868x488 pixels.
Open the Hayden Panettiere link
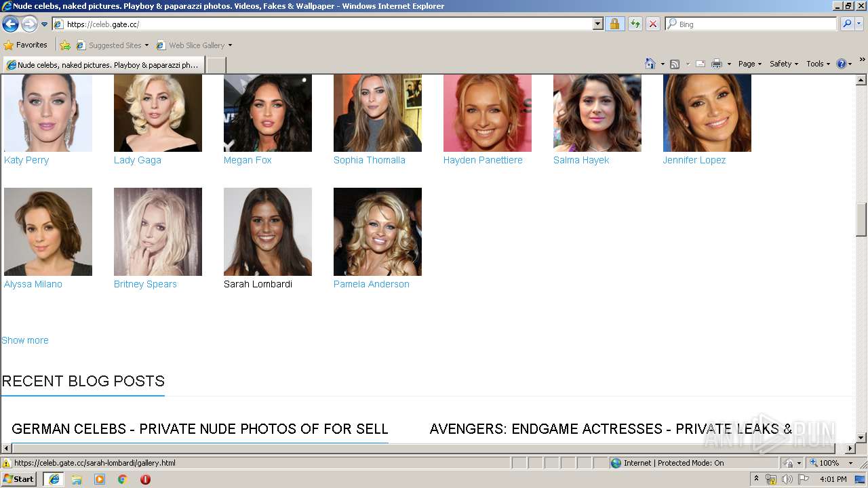(483, 160)
